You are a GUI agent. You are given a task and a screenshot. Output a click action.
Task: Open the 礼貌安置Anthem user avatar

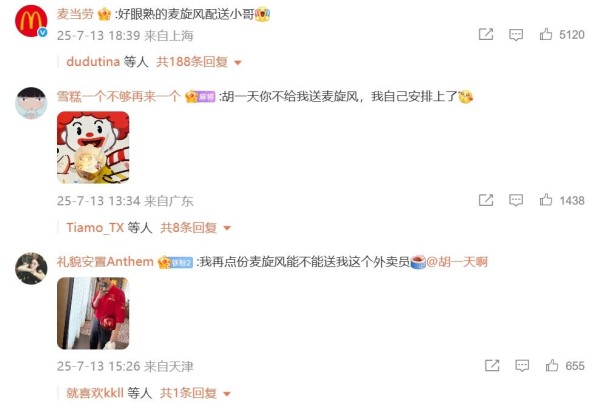(31, 268)
